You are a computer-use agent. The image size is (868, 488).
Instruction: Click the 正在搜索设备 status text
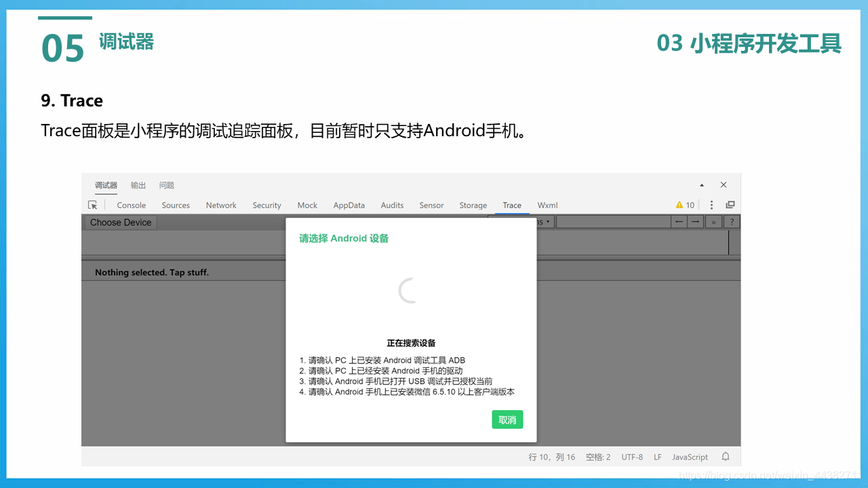click(x=411, y=343)
